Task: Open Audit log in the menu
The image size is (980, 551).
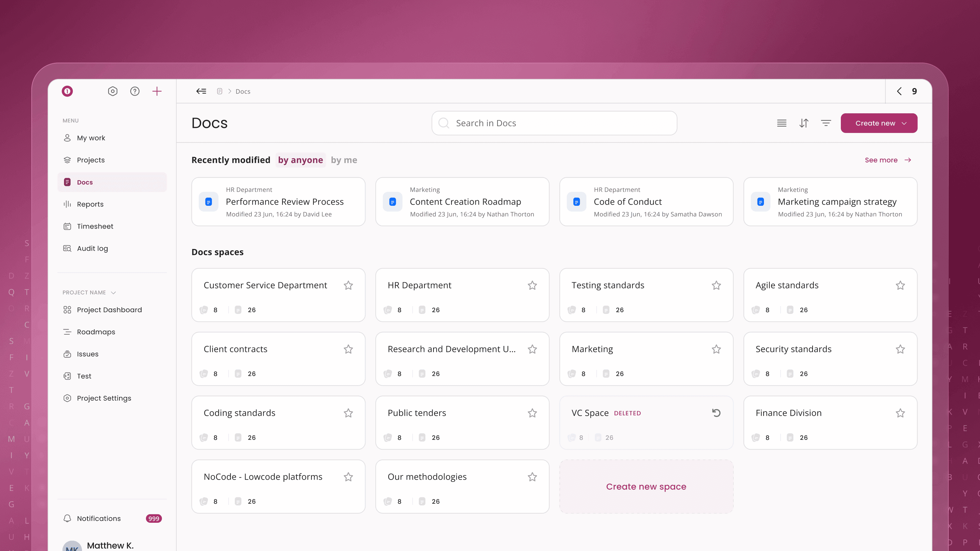Action: tap(93, 248)
